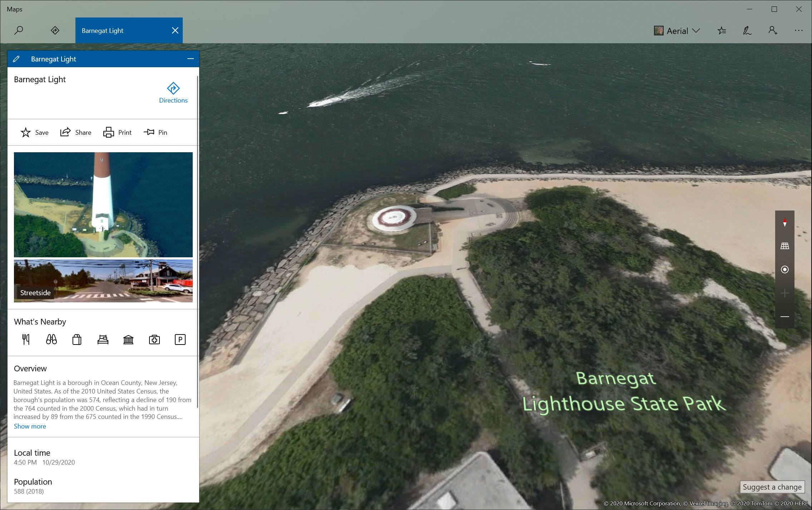
Task: Open the Directions tool in the toolbar
Action: [x=55, y=30]
